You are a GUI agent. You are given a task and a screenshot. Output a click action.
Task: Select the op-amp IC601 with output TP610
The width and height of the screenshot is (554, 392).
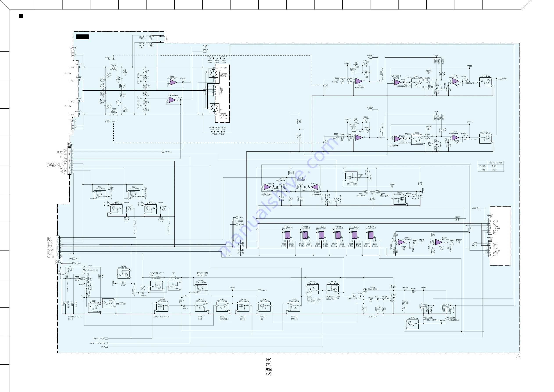[x=173, y=82]
